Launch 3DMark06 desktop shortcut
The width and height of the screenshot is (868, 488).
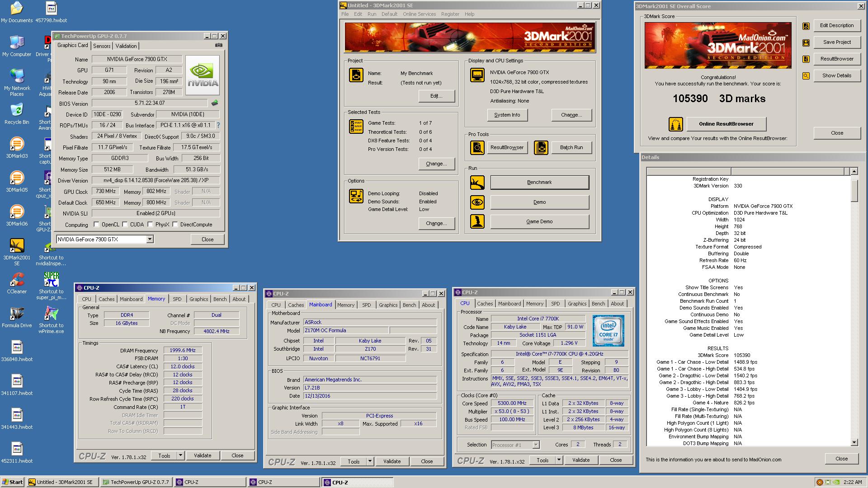click(17, 216)
